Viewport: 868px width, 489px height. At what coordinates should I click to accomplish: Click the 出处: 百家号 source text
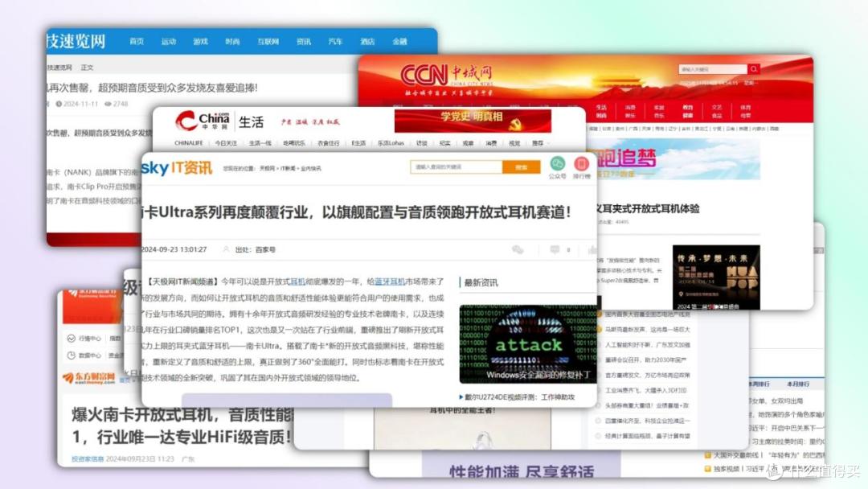coord(256,250)
